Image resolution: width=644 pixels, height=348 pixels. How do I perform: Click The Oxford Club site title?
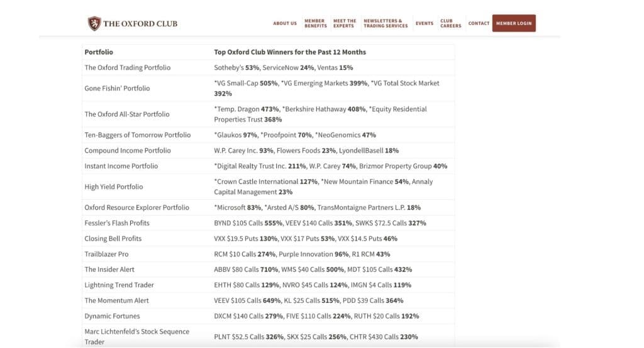pyautogui.click(x=140, y=24)
